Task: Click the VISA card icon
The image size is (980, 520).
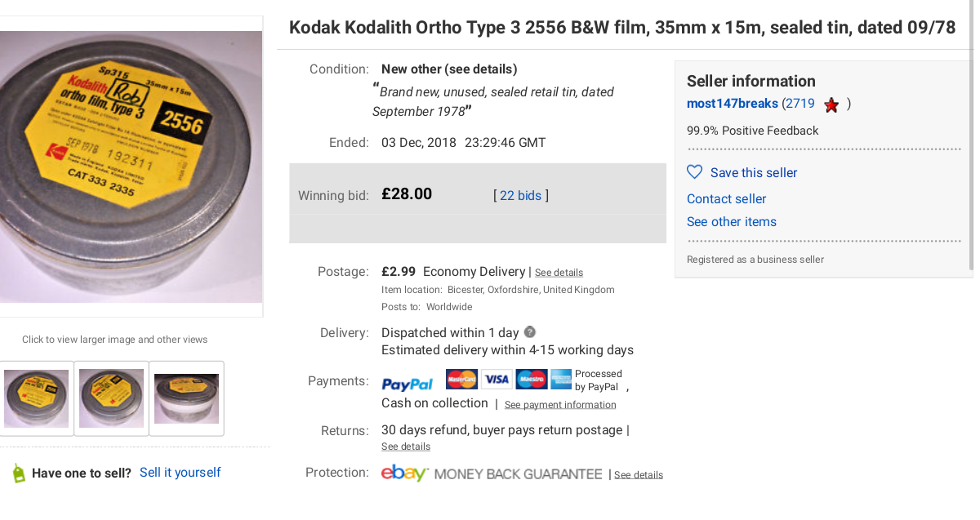Action: click(x=496, y=379)
